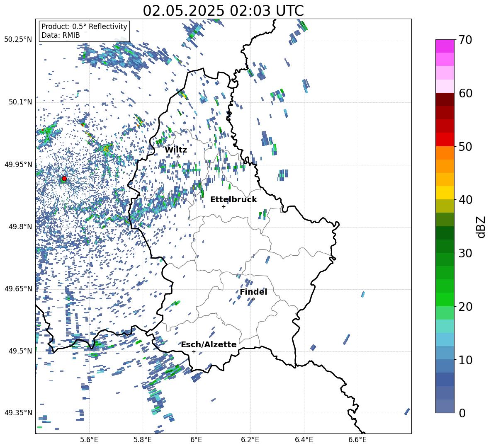Pick the yellow 40 dBZ colorbar swatch
The image size is (491, 448).
click(445, 193)
